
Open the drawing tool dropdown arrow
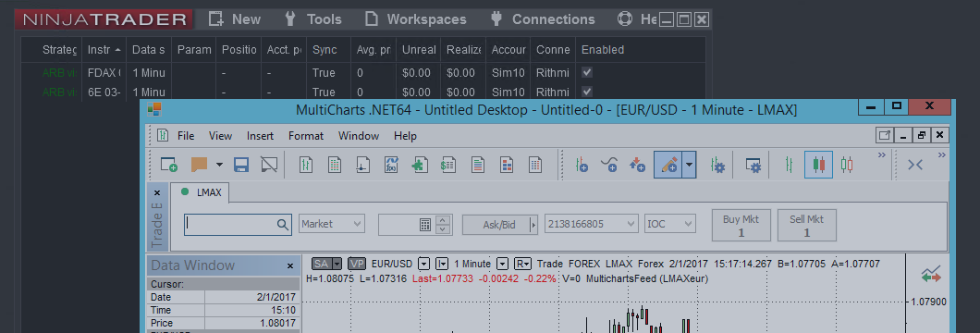click(689, 165)
